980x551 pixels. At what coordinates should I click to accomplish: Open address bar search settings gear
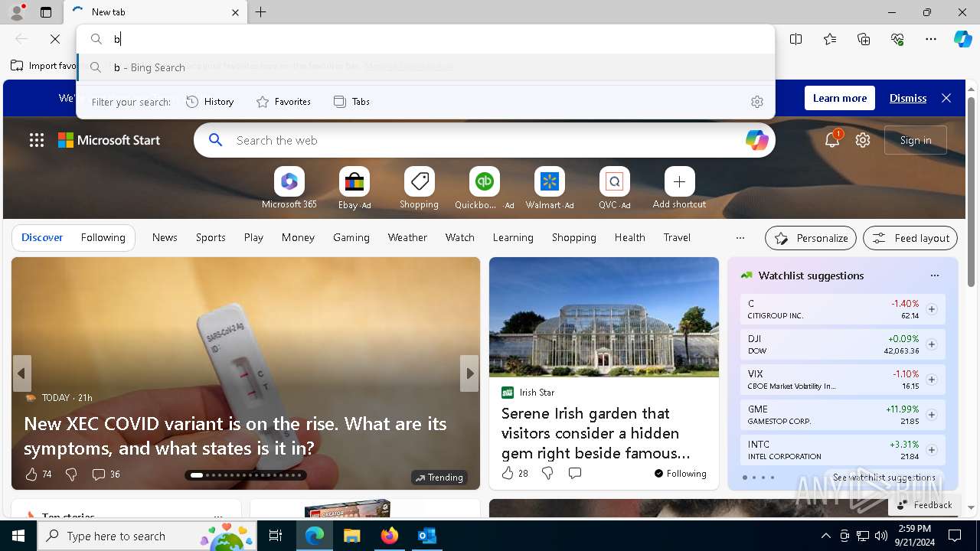point(757,102)
